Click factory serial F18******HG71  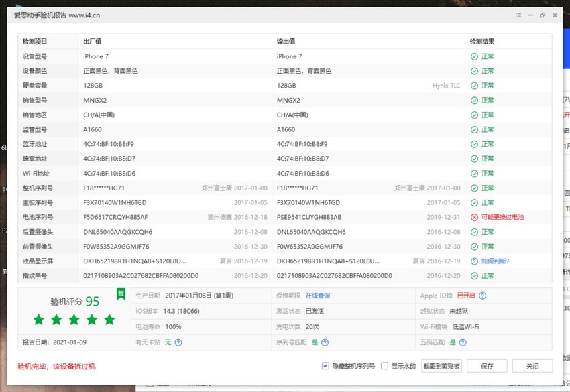pos(103,188)
